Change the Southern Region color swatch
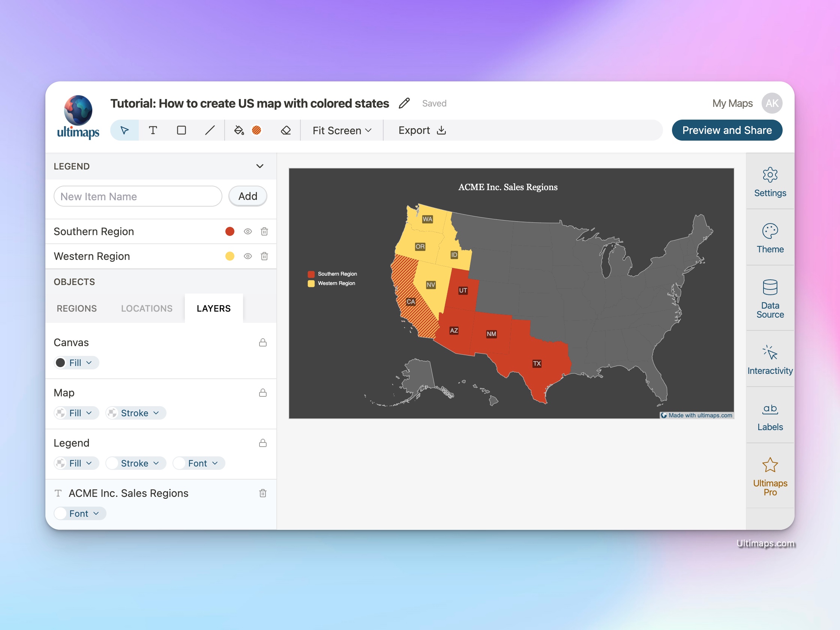 coord(230,231)
